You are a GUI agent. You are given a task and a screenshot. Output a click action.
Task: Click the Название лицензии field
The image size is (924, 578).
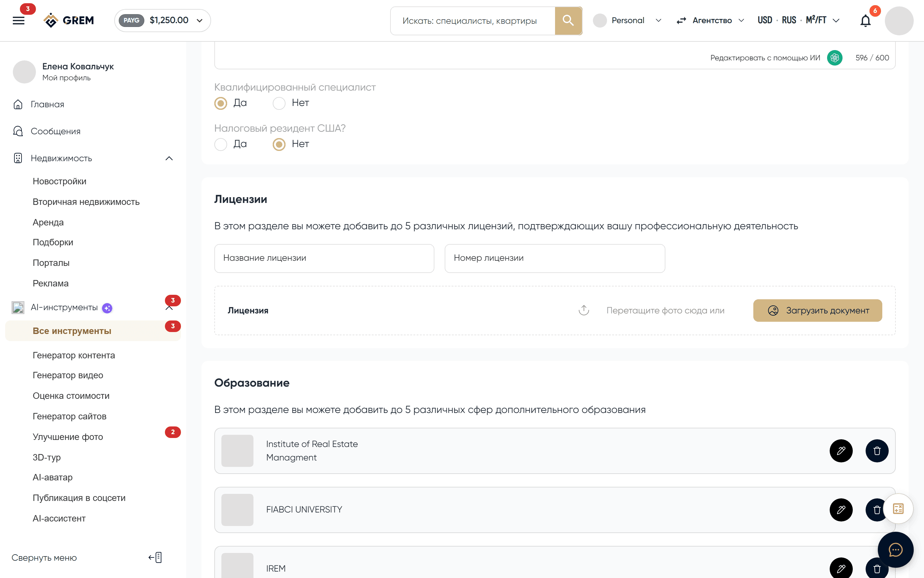pyautogui.click(x=324, y=258)
